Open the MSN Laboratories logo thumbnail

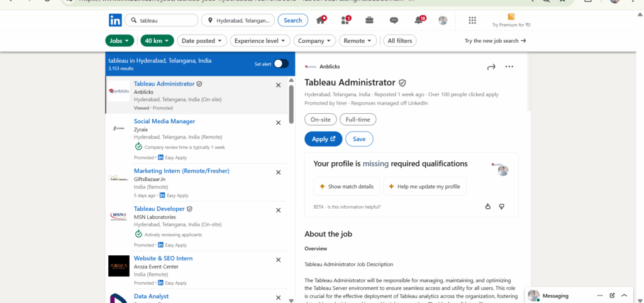tap(119, 216)
